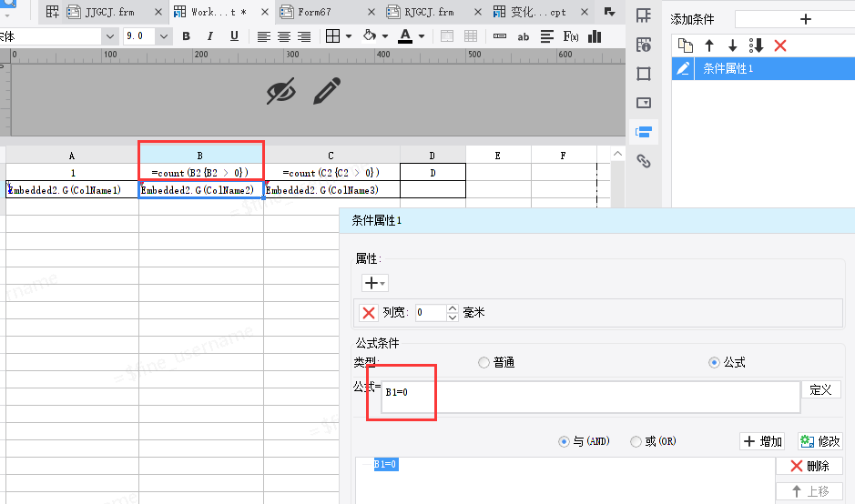The image size is (855, 504).
Task: Delete condition with the red X icon
Action: click(779, 45)
